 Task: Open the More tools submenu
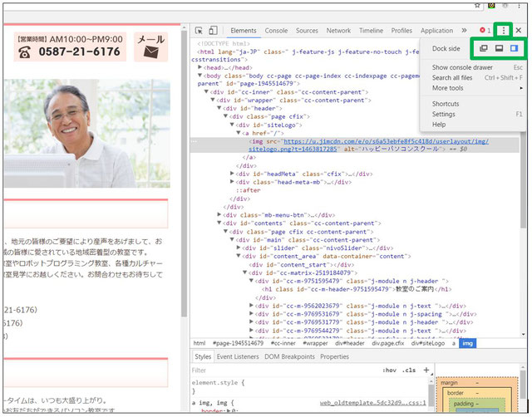pyautogui.click(x=473, y=88)
